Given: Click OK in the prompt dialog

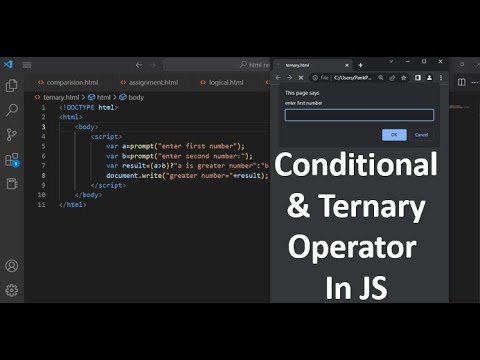Looking at the screenshot, I should click(394, 135).
